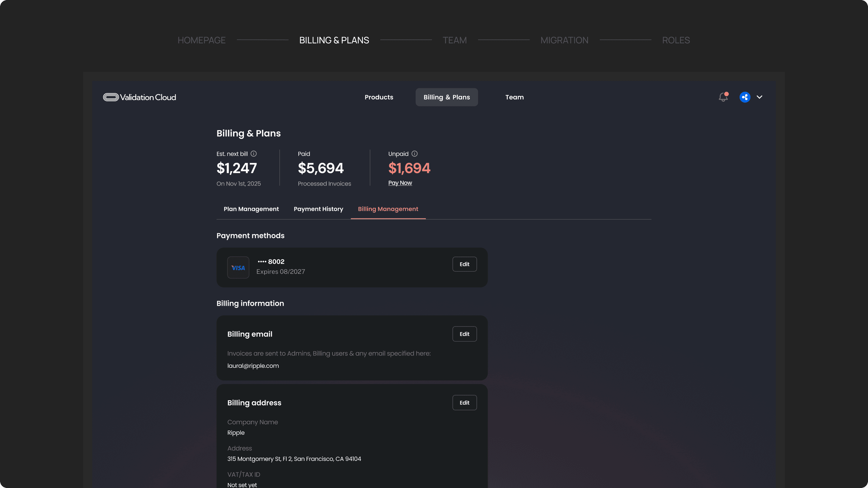Edit the Visa card ending 8002

(x=464, y=264)
